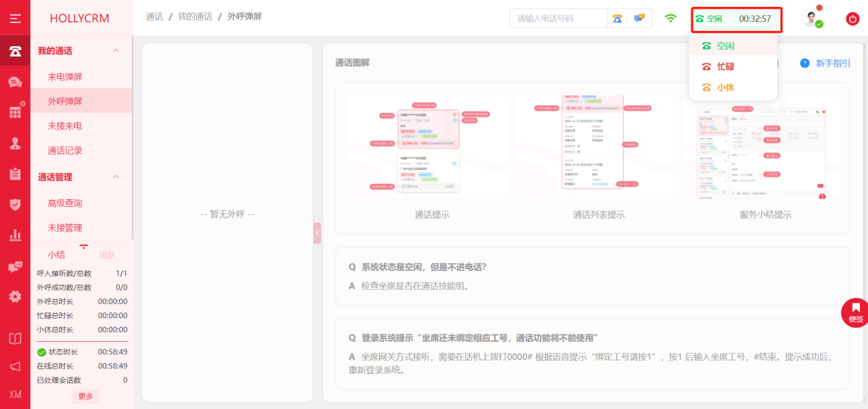Set agent status to 小休
Screen dimensions: 868x409
click(725, 88)
